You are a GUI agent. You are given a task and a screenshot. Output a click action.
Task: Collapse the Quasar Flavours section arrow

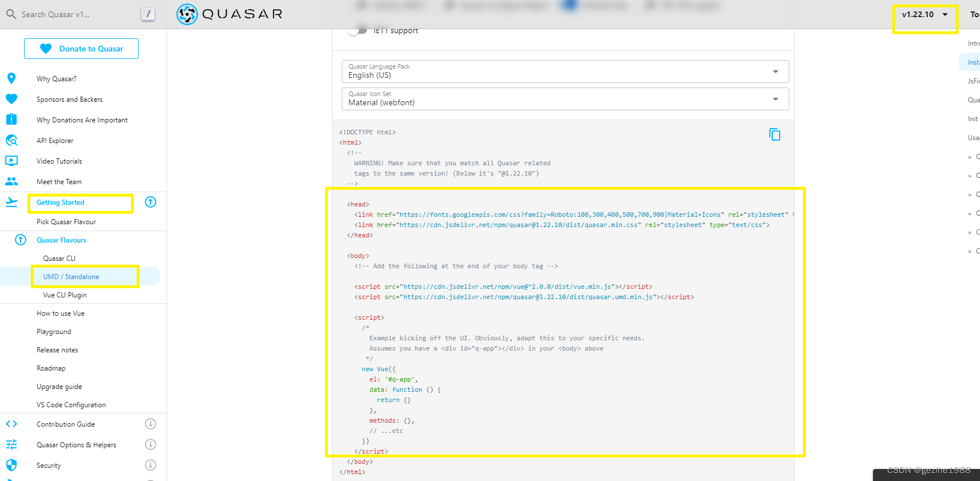tap(21, 240)
